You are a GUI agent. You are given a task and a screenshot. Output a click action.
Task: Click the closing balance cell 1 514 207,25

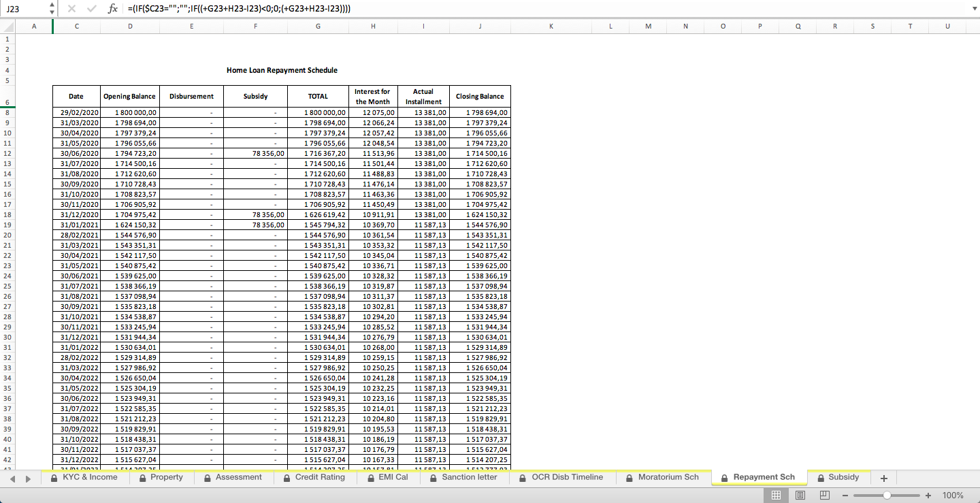pyautogui.click(x=480, y=459)
